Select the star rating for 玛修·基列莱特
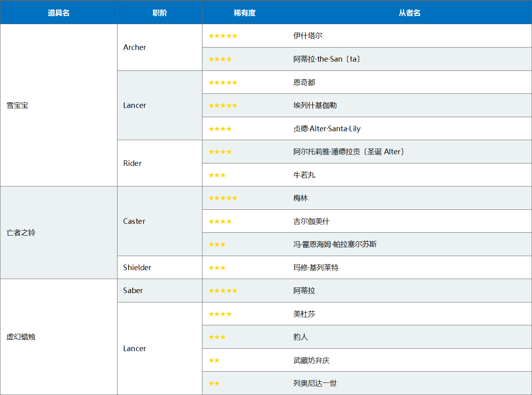The image size is (532, 395). [217, 268]
